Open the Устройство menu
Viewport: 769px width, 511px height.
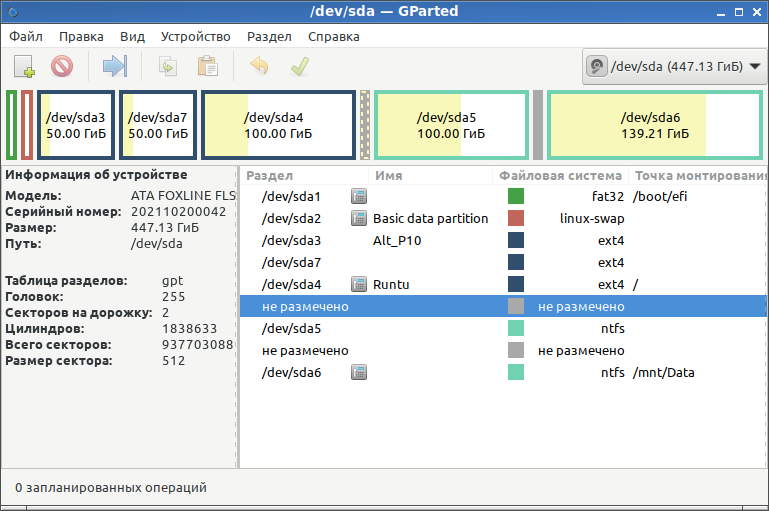click(196, 37)
